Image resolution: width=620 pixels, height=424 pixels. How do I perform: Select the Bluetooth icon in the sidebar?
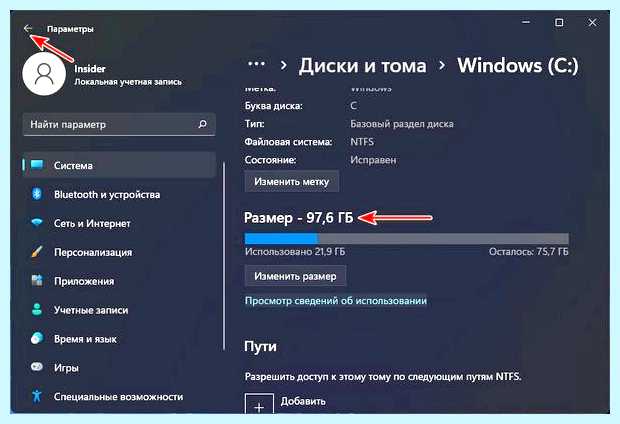(37, 194)
